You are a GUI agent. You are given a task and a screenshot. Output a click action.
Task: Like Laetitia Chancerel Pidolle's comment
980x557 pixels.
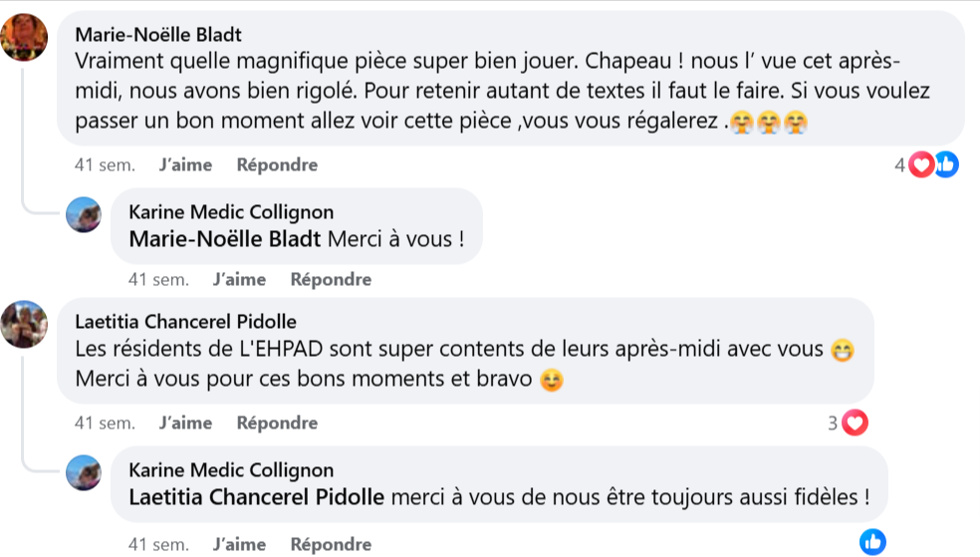tap(185, 423)
